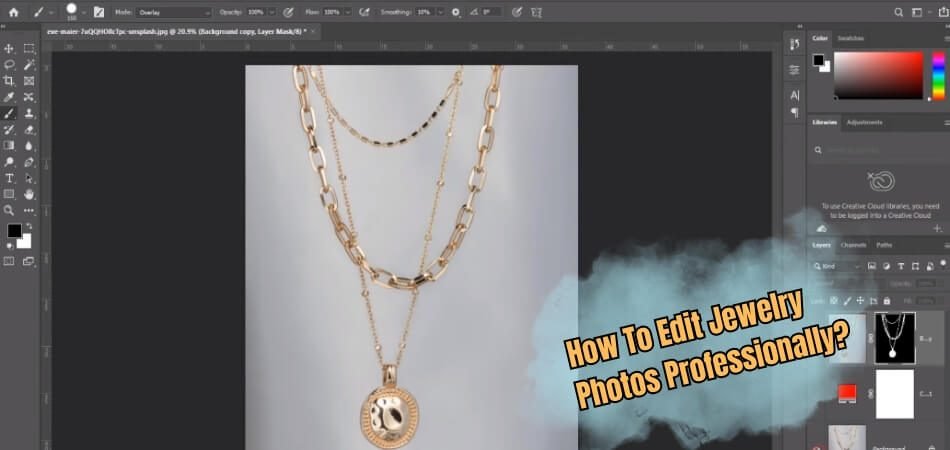950x450 pixels.
Task: Click the Share icon at top right
Action: [943, 12]
